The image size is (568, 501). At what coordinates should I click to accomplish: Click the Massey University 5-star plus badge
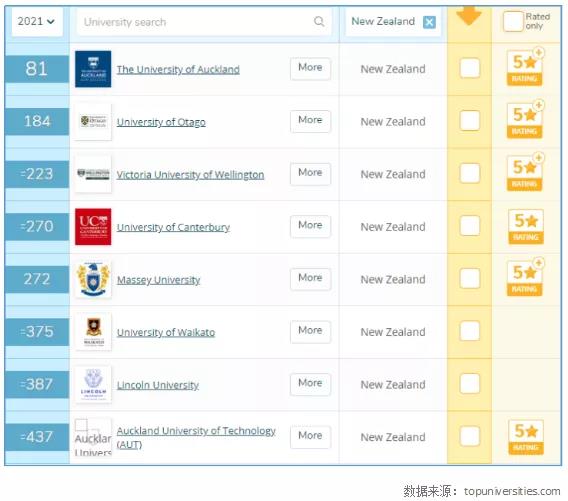click(x=525, y=277)
